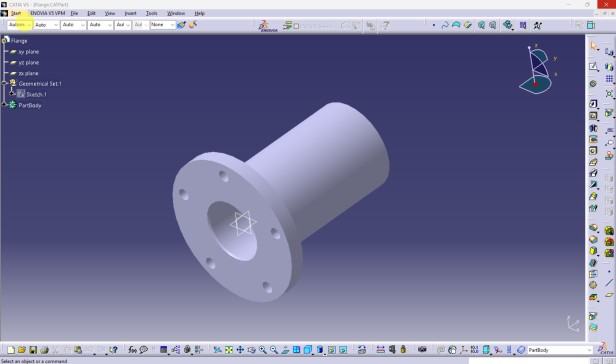
Task: Click the Paste clipboard icon
Action: [x=78, y=349]
